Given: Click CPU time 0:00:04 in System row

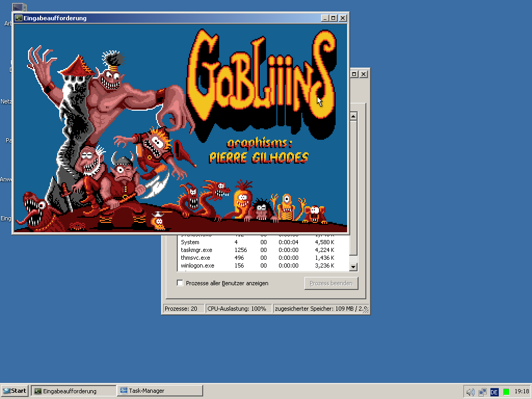Looking at the screenshot, I should [288, 242].
